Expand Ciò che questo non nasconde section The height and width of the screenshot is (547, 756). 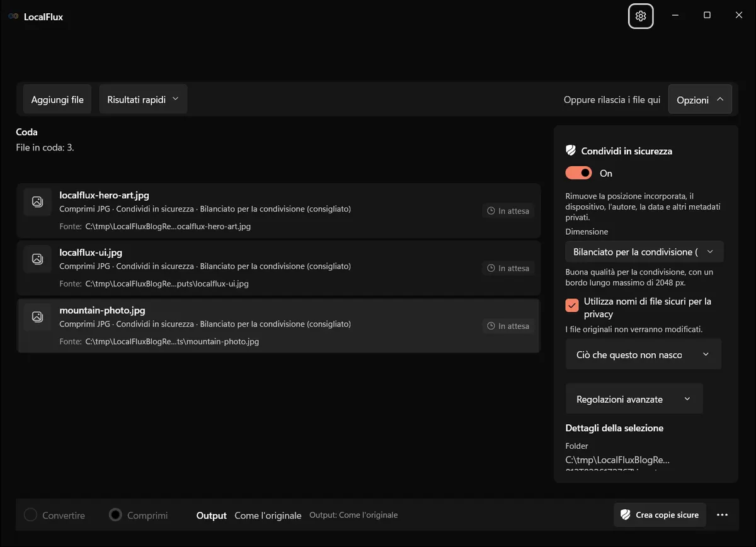pyautogui.click(x=644, y=354)
